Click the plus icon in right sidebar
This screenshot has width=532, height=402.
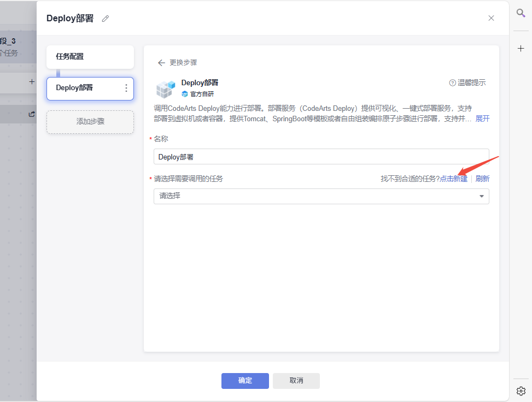(521, 49)
